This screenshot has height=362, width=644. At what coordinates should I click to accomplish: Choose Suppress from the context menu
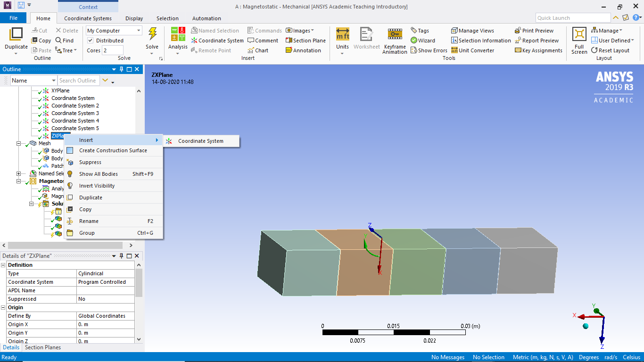[x=113, y=162]
